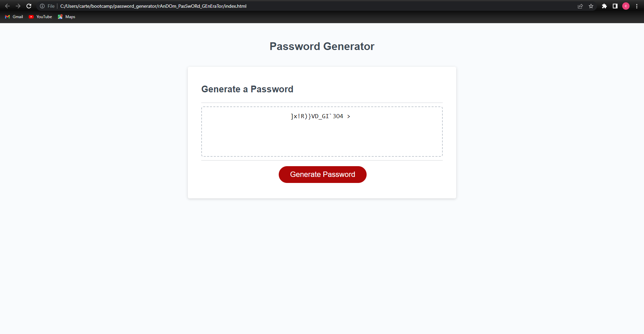
Task: Open the page info panel via File icon
Action: 42,6
